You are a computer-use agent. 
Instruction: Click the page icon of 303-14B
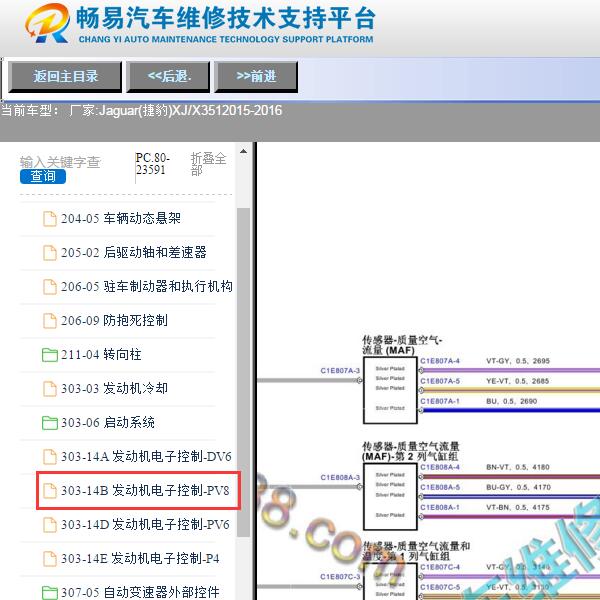pos(50,491)
